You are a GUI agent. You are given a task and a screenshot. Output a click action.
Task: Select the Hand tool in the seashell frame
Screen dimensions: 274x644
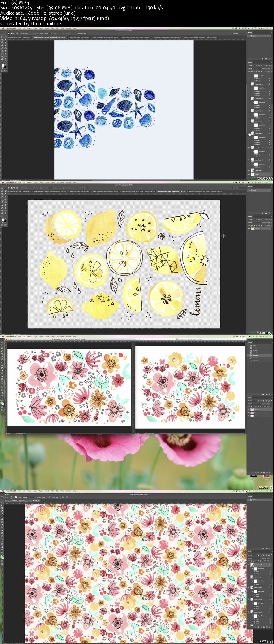[2, 59]
